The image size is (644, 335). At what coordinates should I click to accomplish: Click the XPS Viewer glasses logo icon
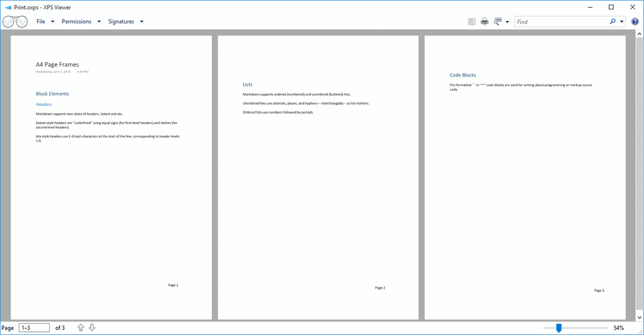pyautogui.click(x=15, y=21)
